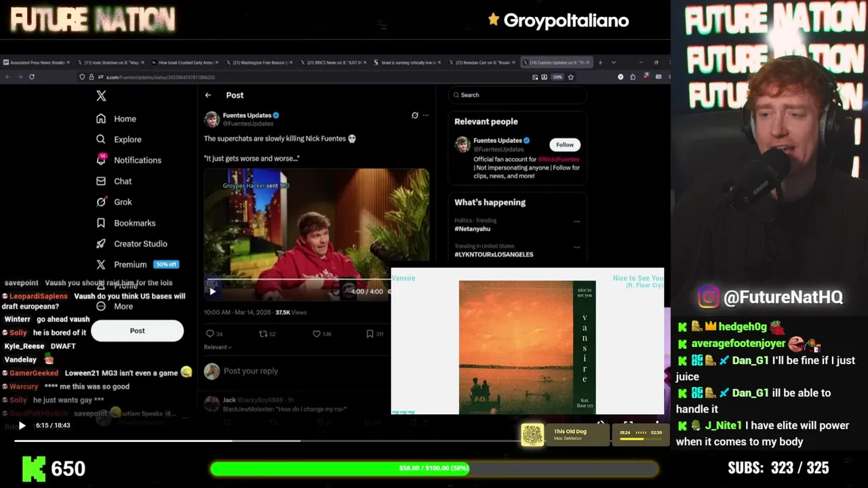The width and height of the screenshot is (868, 488).
Task: Open #LYKNTOURxLOSANGELES trending topic
Action: click(x=494, y=255)
